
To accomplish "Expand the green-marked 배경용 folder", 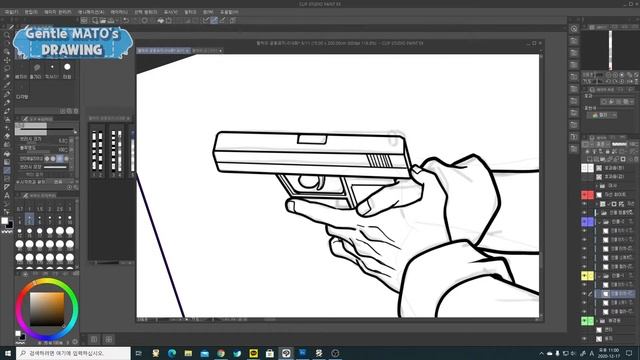I will click(x=597, y=321).
